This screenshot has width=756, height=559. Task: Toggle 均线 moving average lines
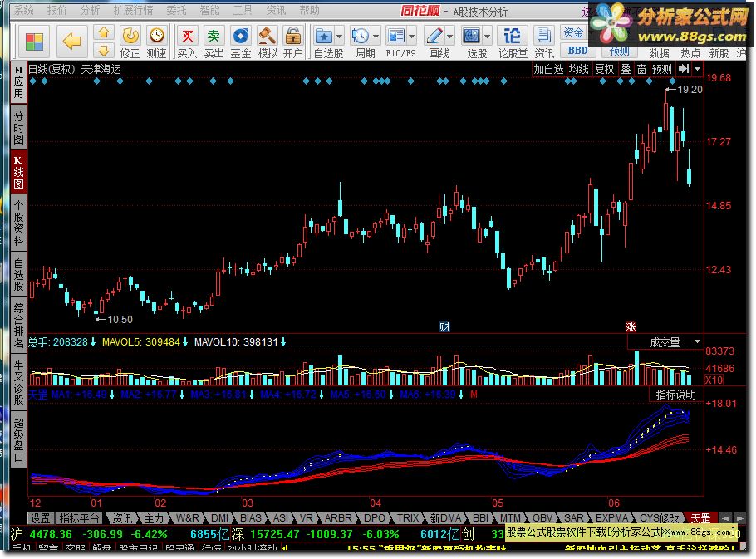[x=578, y=70]
